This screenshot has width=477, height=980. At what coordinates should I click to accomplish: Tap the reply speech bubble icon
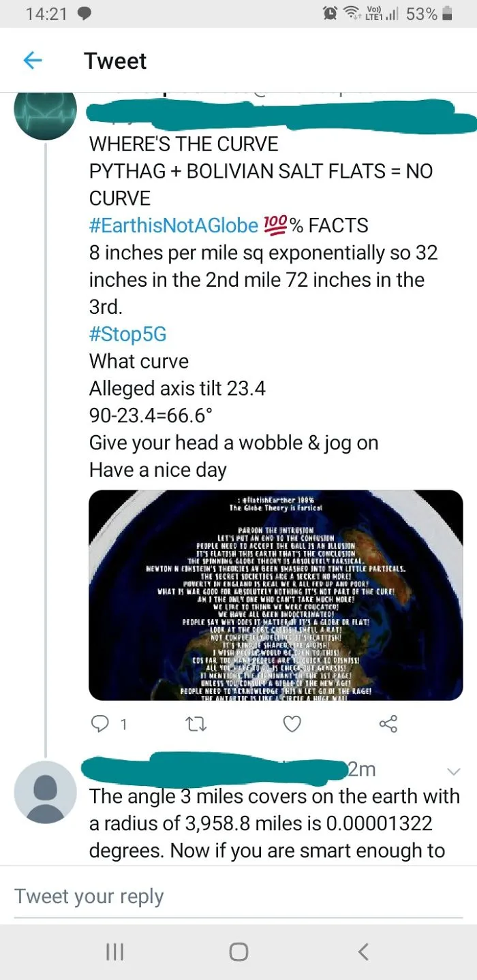click(99, 725)
